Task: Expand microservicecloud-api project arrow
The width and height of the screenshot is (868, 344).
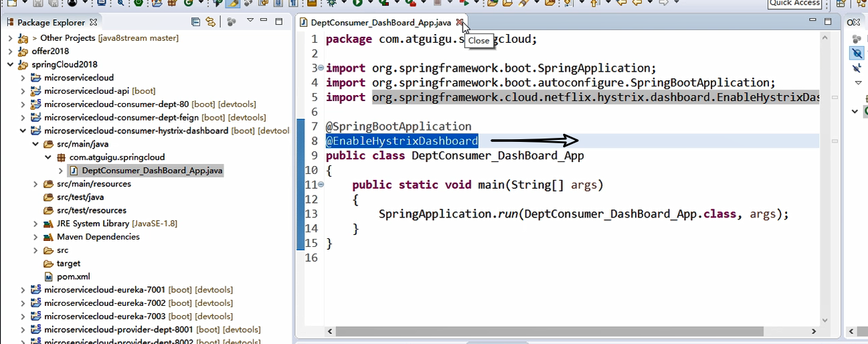Action: point(23,91)
